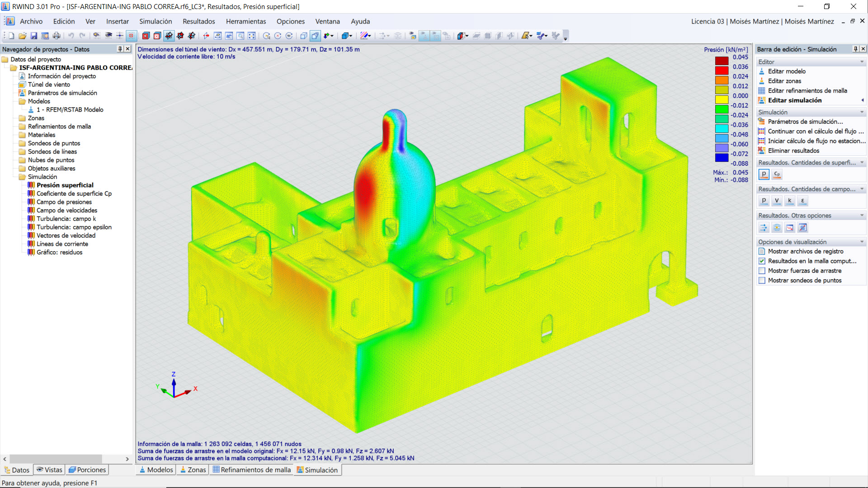
Task: Select epsilon turbulence result icon
Action: (x=802, y=201)
